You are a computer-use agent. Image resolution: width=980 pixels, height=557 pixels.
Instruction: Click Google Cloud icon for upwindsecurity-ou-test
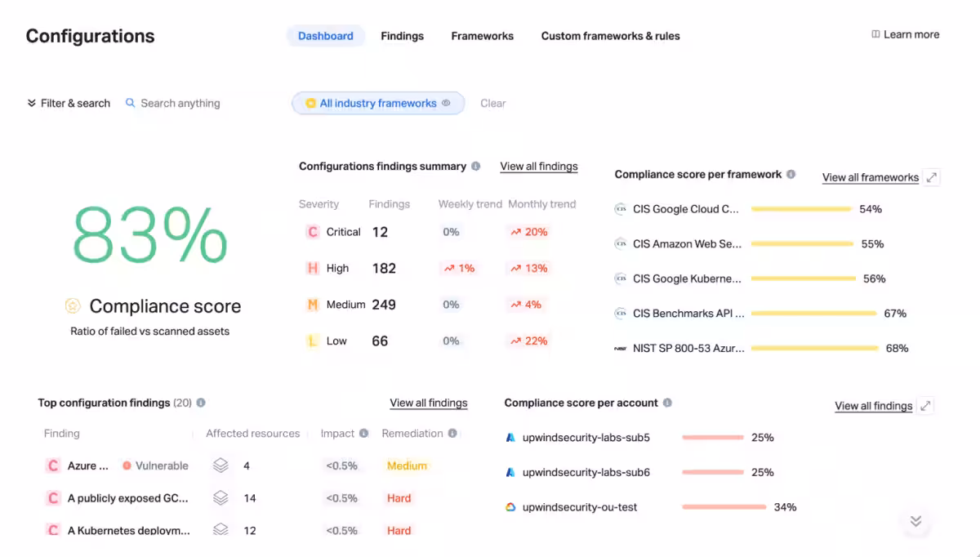510,507
